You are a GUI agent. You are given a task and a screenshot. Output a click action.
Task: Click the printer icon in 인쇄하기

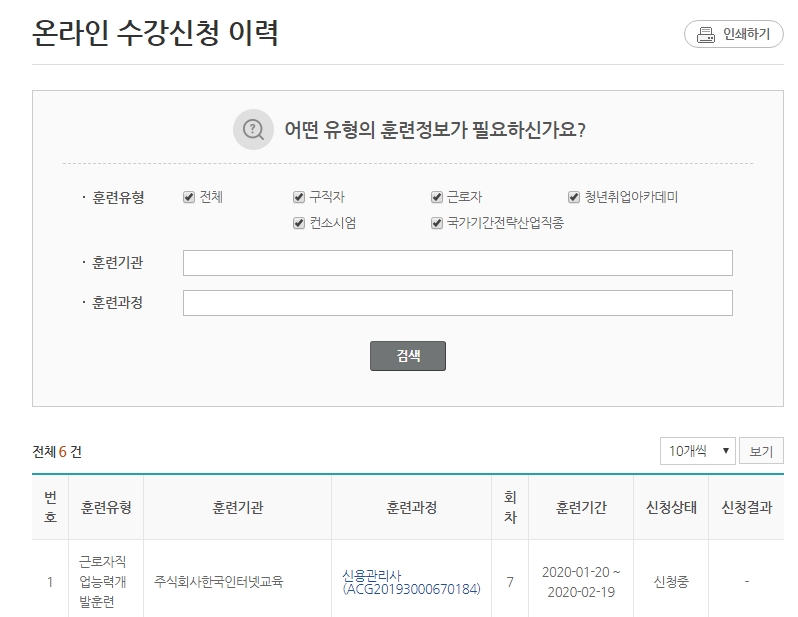pos(705,35)
